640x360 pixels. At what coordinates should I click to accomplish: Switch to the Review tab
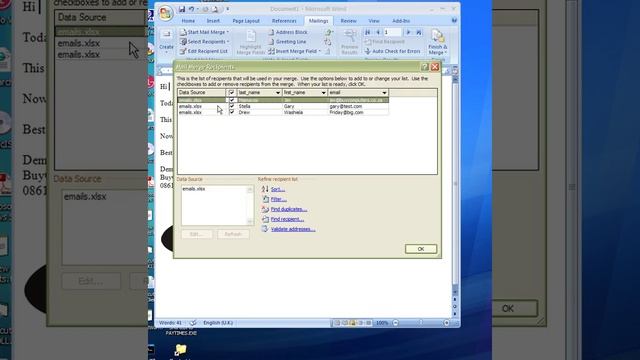click(x=349, y=21)
